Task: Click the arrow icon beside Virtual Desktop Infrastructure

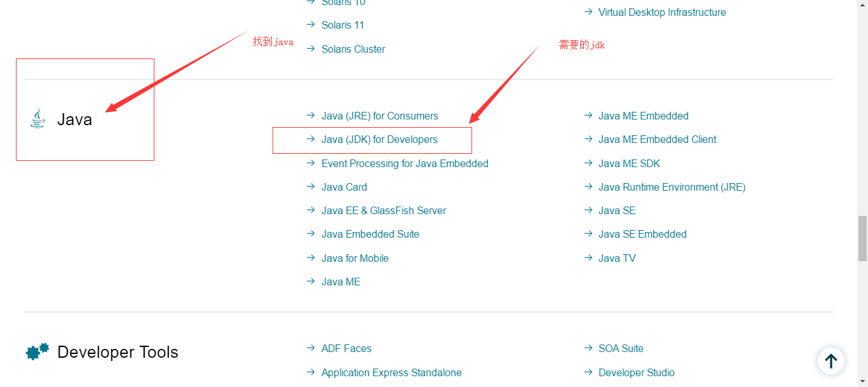Action: click(x=588, y=12)
